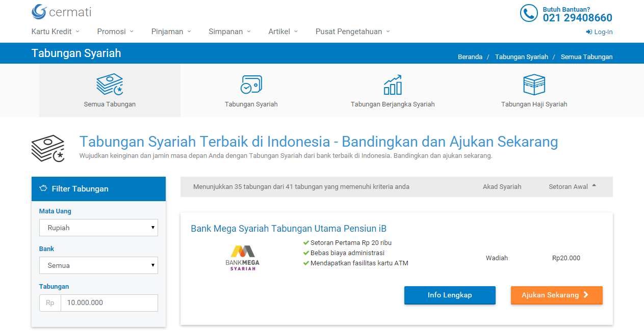The image size is (644, 331).
Task: Open the Kartu Kredit menu
Action: [56, 32]
